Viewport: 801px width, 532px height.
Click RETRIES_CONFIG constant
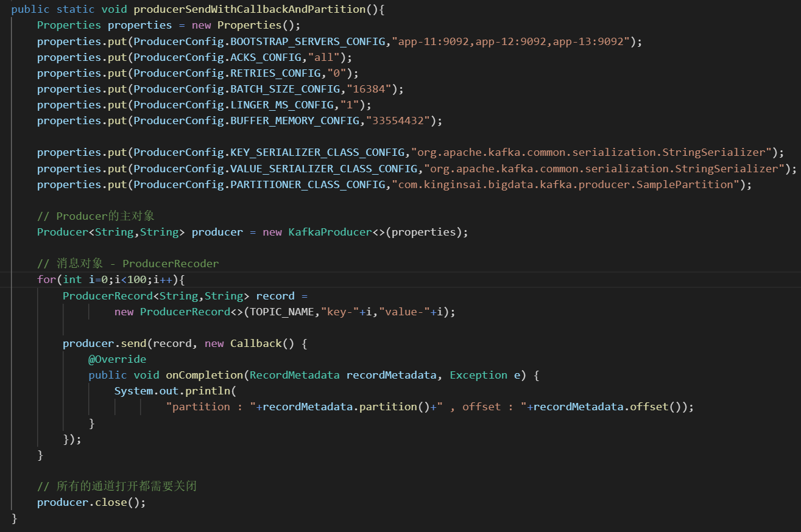coord(275,73)
